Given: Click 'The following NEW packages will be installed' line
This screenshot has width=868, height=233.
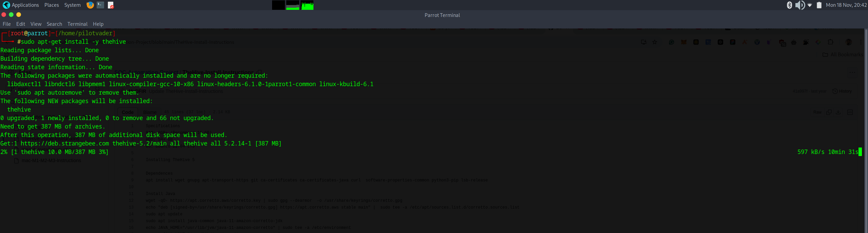Looking at the screenshot, I should pyautogui.click(x=77, y=101).
